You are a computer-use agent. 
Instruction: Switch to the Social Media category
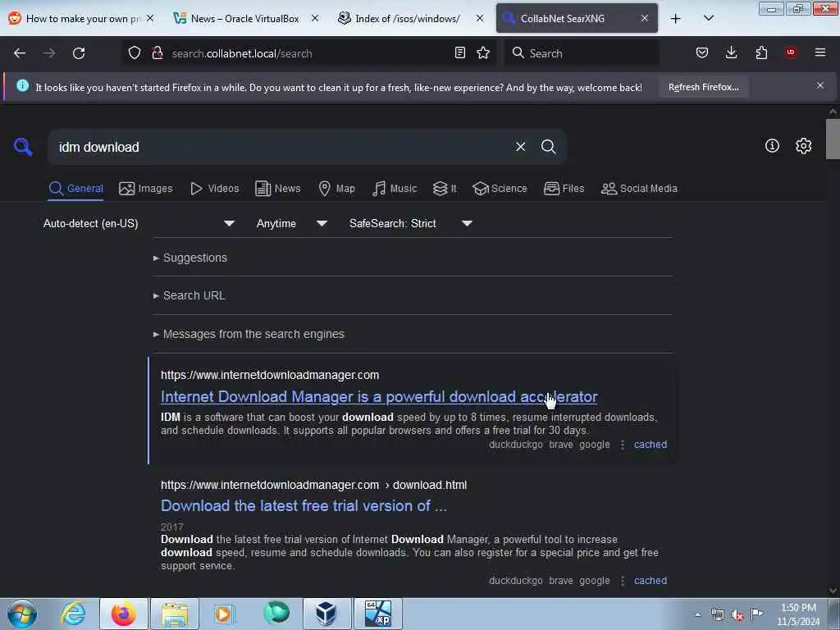[x=639, y=189]
